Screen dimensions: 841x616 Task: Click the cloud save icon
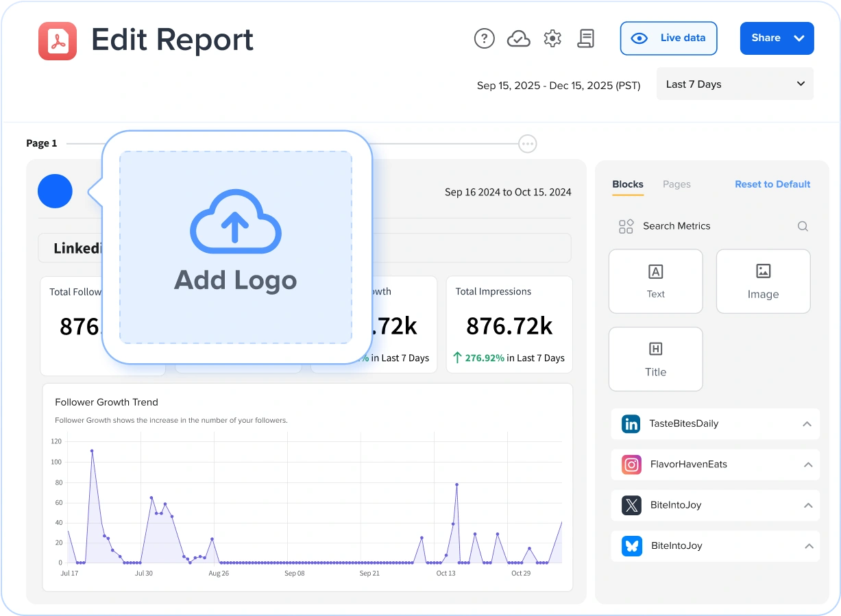pyautogui.click(x=519, y=38)
